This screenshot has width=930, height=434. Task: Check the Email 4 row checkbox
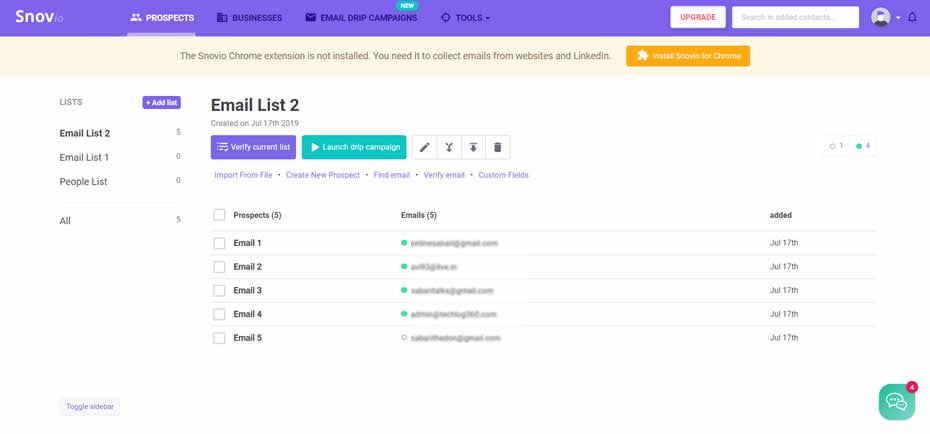(x=219, y=314)
